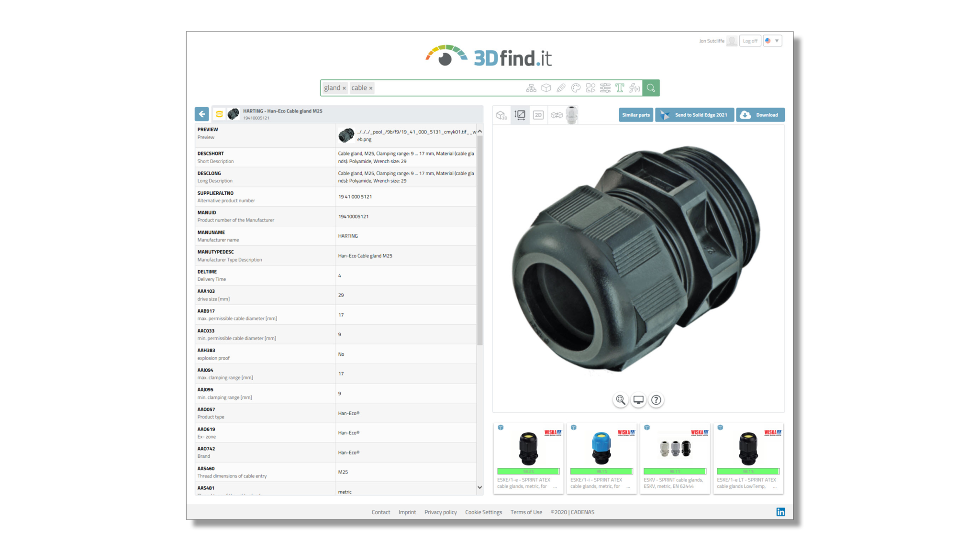Switch to the 3D view tab
The width and height of the screenshot is (980, 551).
click(x=501, y=115)
